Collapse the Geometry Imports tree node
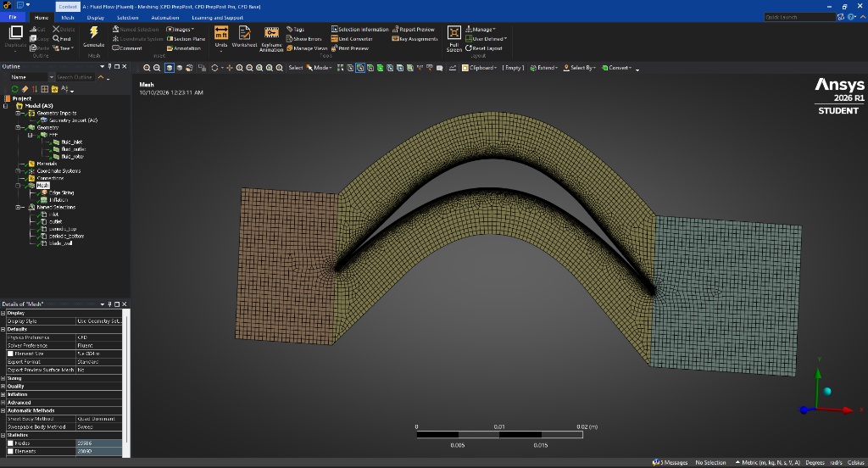The height and width of the screenshot is (468, 868). pyautogui.click(x=18, y=113)
